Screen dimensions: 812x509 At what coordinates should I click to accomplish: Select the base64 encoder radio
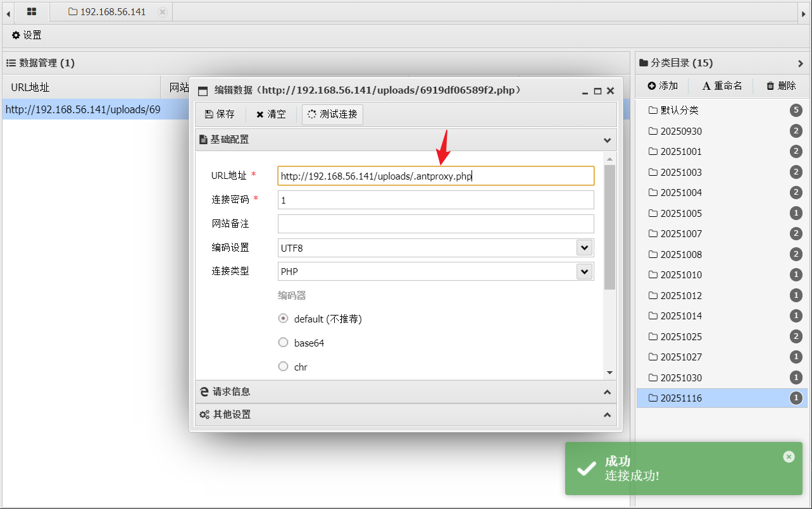click(284, 343)
